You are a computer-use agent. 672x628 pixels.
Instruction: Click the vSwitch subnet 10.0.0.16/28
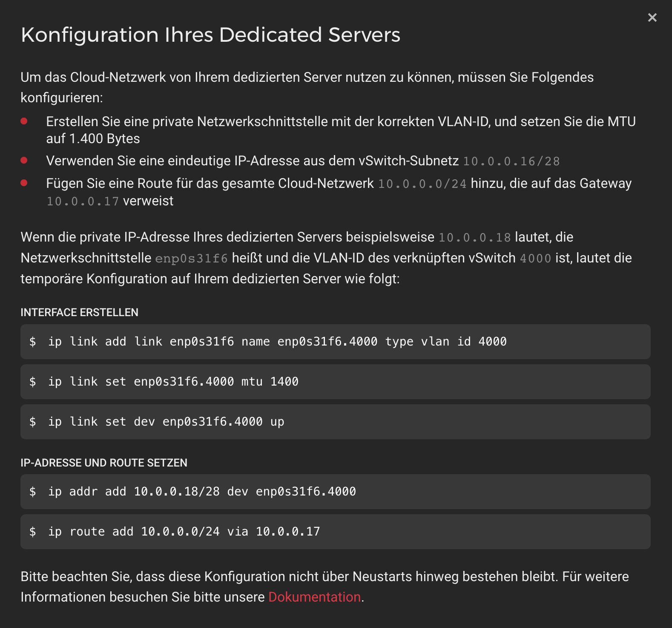[511, 161]
